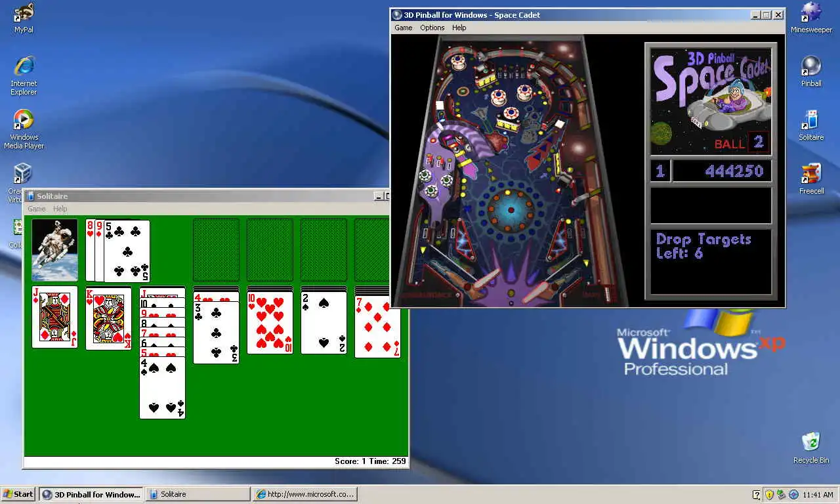The height and width of the screenshot is (504, 840).
Task: Minimize the Solitaire window
Action: (379, 196)
